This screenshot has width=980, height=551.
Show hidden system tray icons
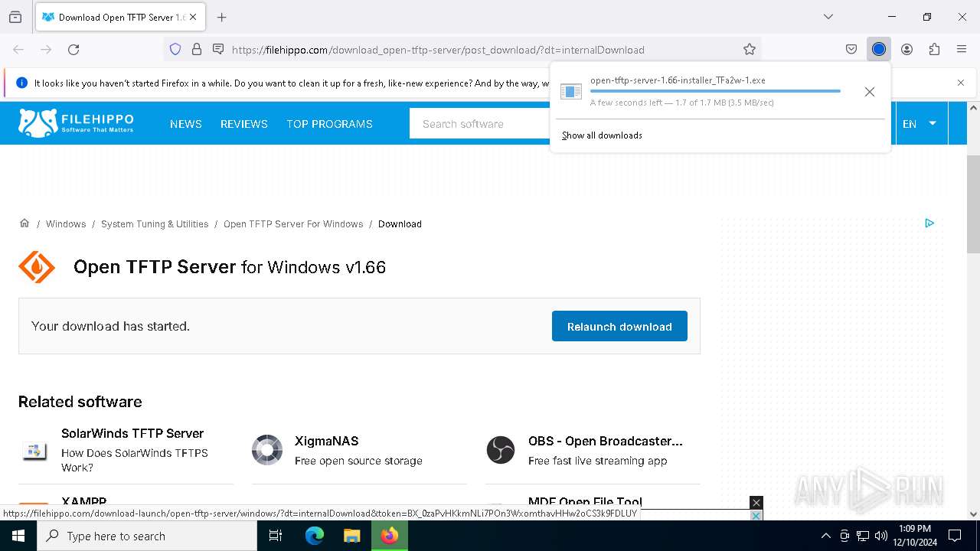825,536
